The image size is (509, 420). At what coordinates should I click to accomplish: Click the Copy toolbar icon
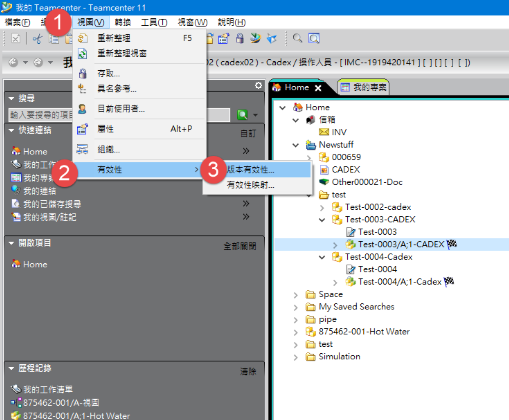coord(54,38)
